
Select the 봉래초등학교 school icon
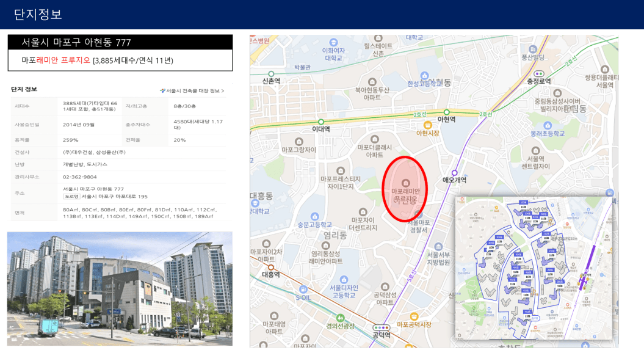547,125
